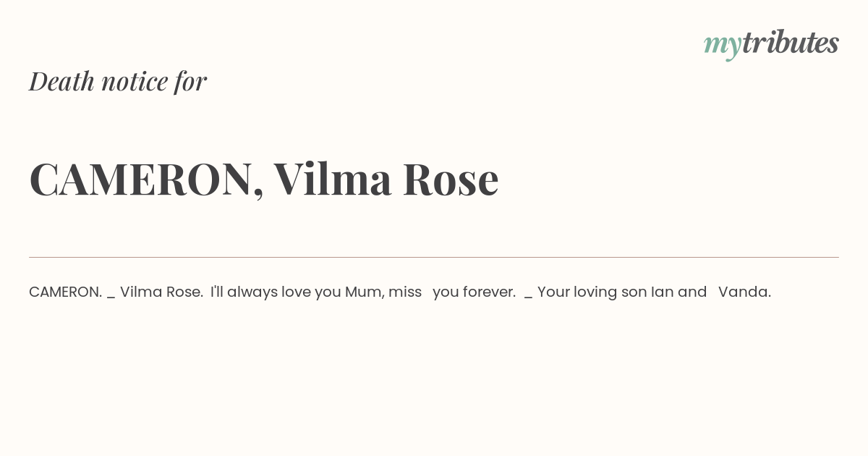Click the horizontal divider line
The height and width of the screenshot is (456, 868).
tap(434, 257)
